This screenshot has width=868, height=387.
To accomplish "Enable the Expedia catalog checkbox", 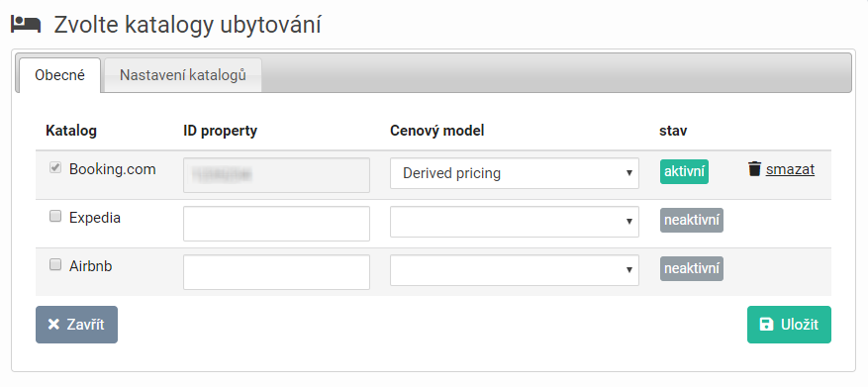I will [55, 217].
